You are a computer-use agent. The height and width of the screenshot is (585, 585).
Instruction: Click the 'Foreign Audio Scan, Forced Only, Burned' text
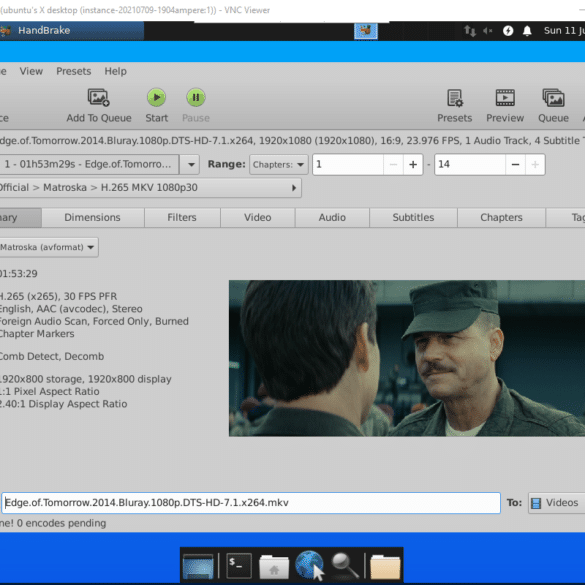coord(94,321)
